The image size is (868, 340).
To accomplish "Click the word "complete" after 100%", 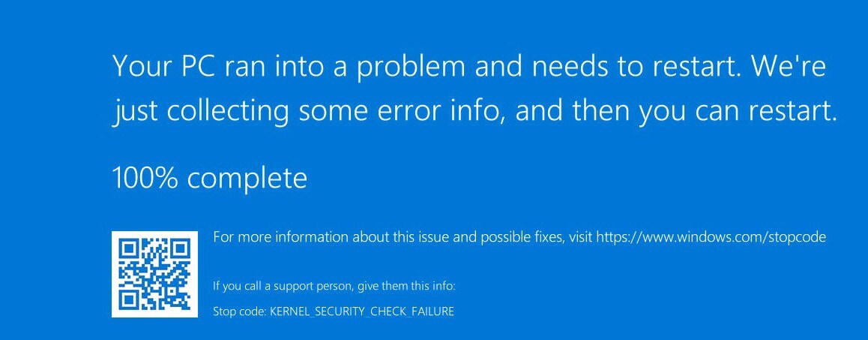I will coord(247,179).
